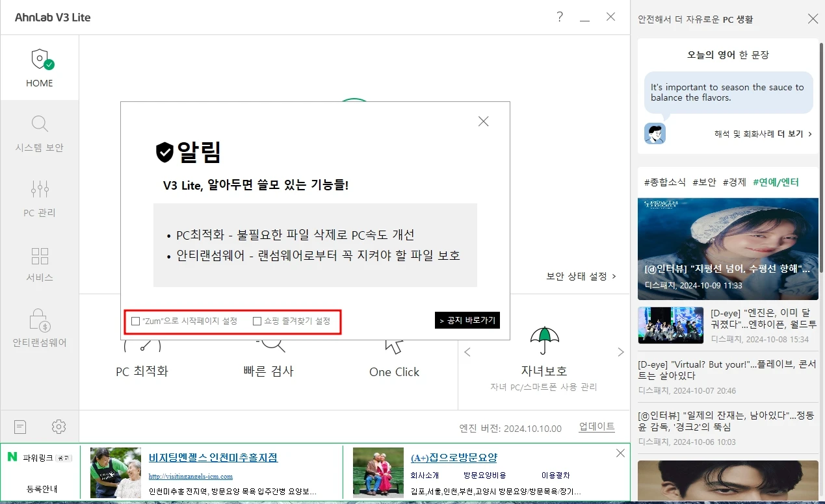825x504 pixels.
Task: Open "일제의 잔재는, 남아있다" article
Action: (x=727, y=421)
